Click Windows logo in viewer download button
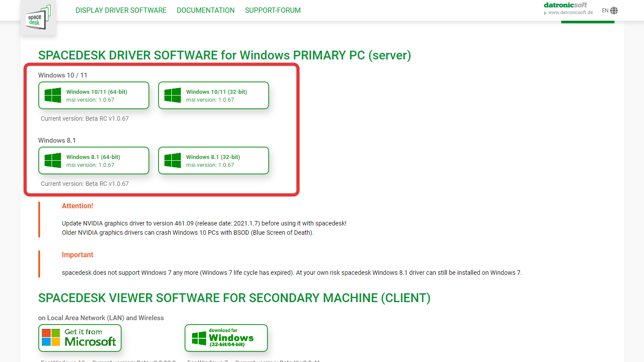Screen dimensions: 644x362 click(199, 338)
